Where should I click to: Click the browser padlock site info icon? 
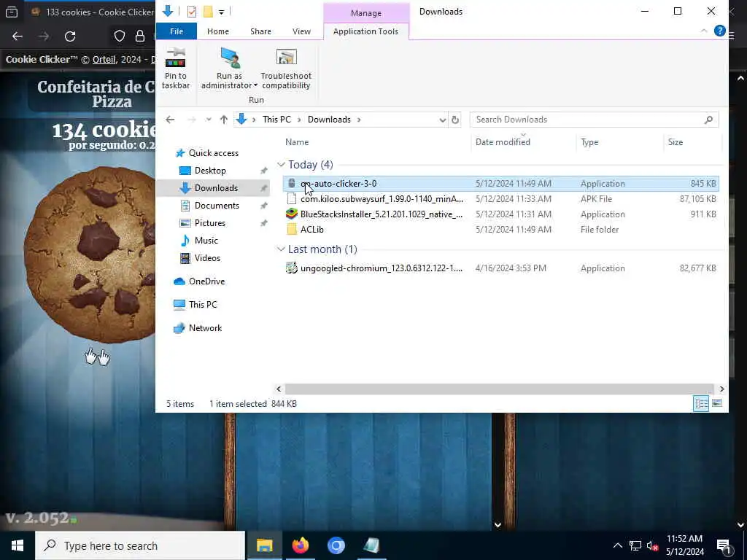pos(139,36)
